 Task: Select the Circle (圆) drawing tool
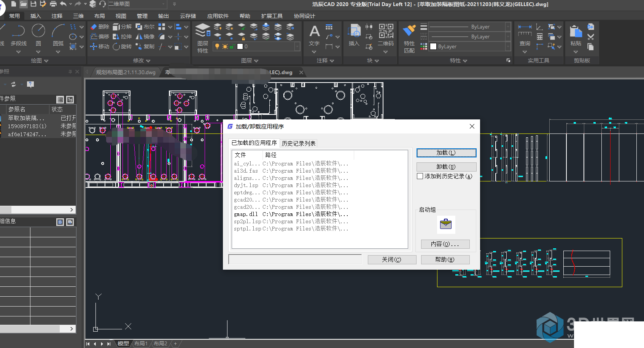coord(38,35)
